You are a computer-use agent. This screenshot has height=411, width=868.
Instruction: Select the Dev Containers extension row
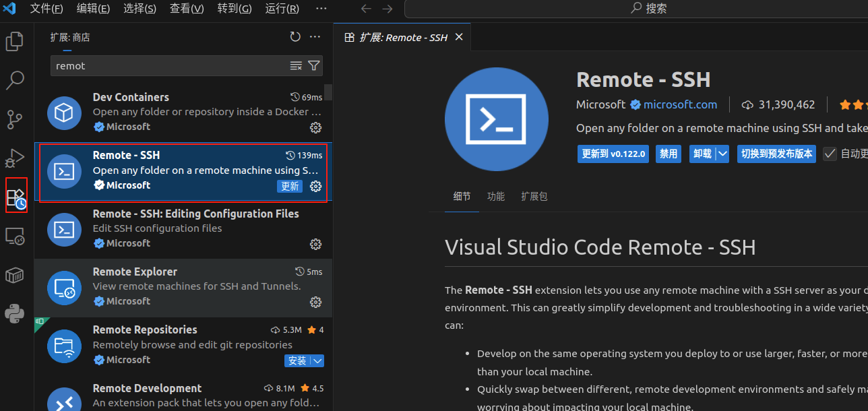[183, 113]
